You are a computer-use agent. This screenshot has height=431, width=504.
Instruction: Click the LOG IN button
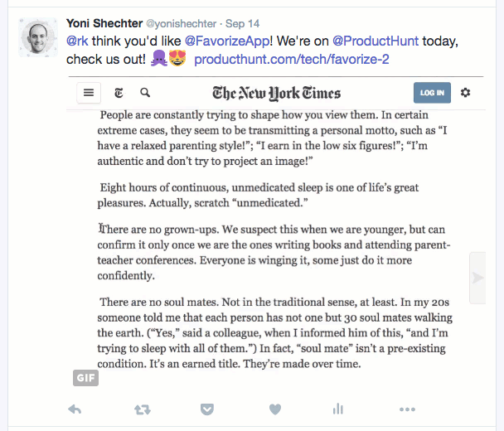[432, 93]
